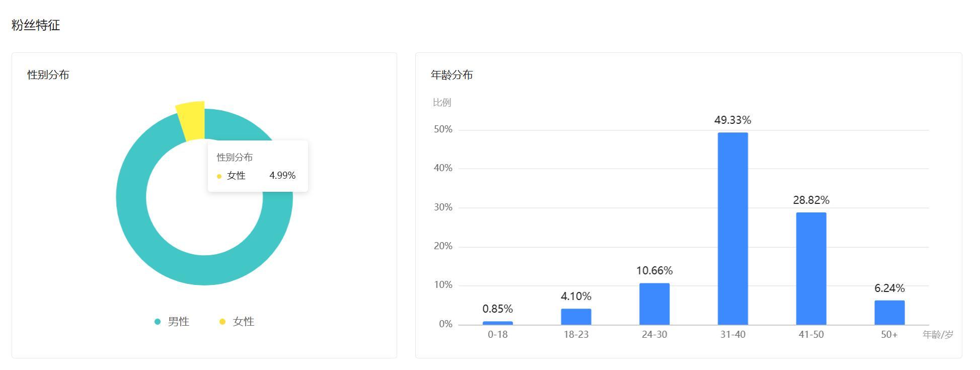Click the teal 男性 legend dot
Viewport: 980px width, 370px height.
[x=158, y=322]
